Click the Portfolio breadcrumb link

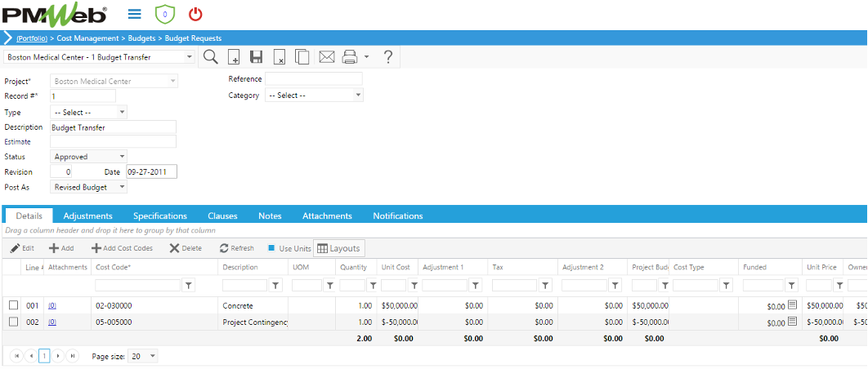(32, 38)
